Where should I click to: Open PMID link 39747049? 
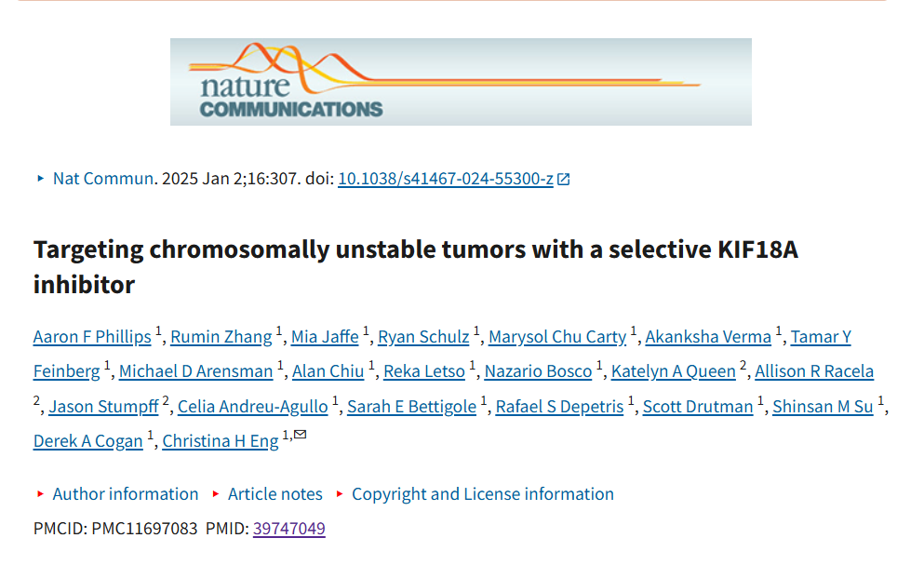coord(288,529)
